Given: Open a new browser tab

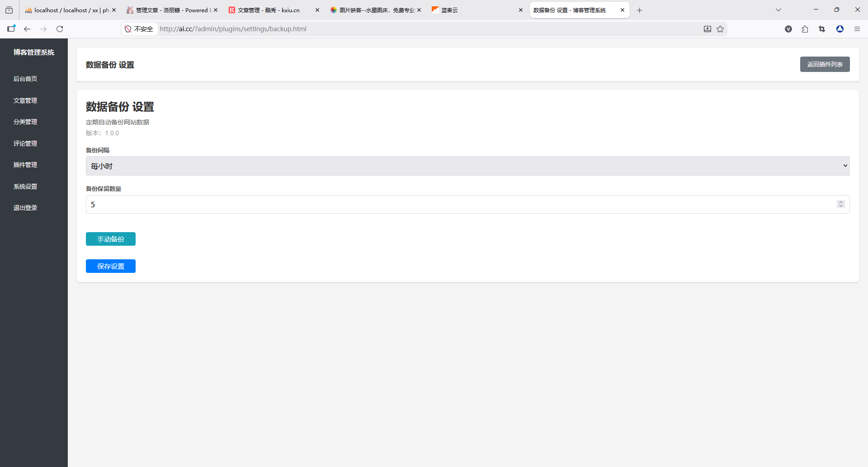Looking at the screenshot, I should point(639,10).
